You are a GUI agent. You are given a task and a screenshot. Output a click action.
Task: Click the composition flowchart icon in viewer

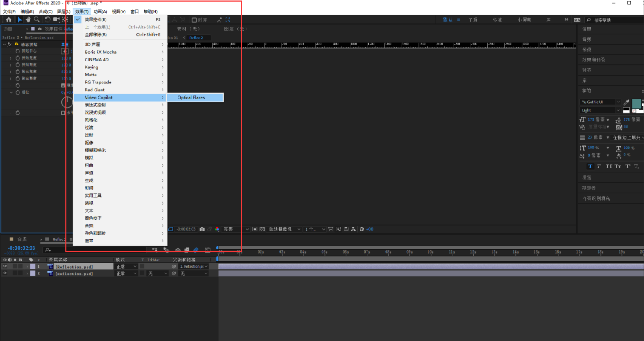(353, 229)
